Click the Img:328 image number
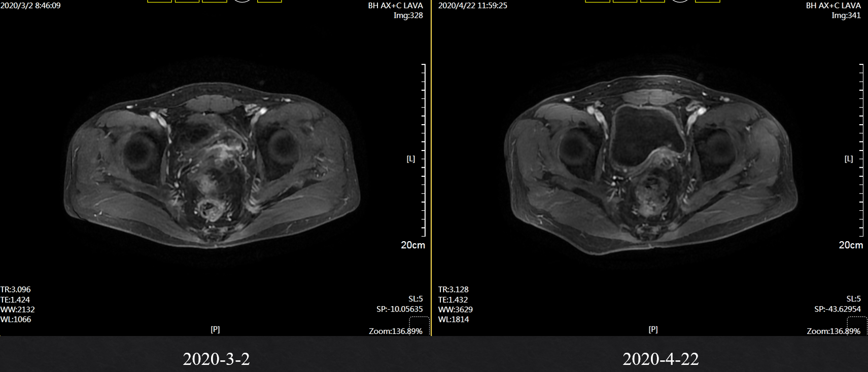This screenshot has height=372, width=868. point(408,15)
